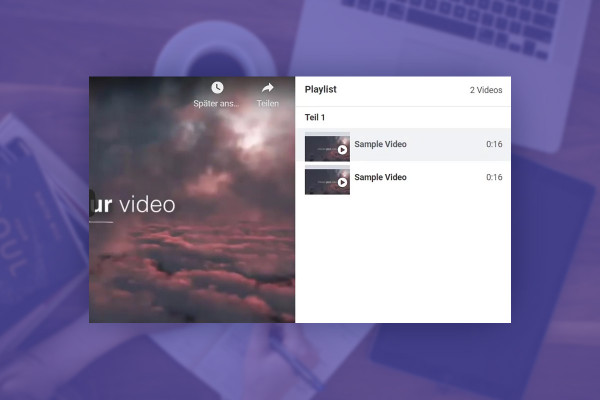Select the second Sample Video title
The width and height of the screenshot is (600, 400).
pyautogui.click(x=380, y=177)
